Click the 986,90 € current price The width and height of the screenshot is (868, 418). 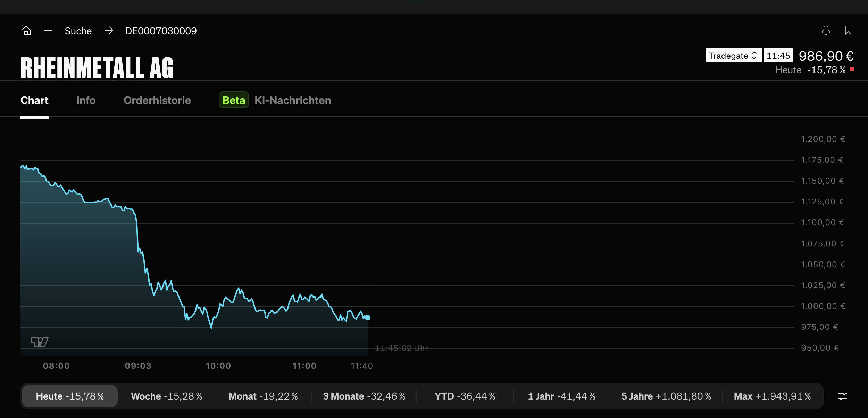coord(826,56)
